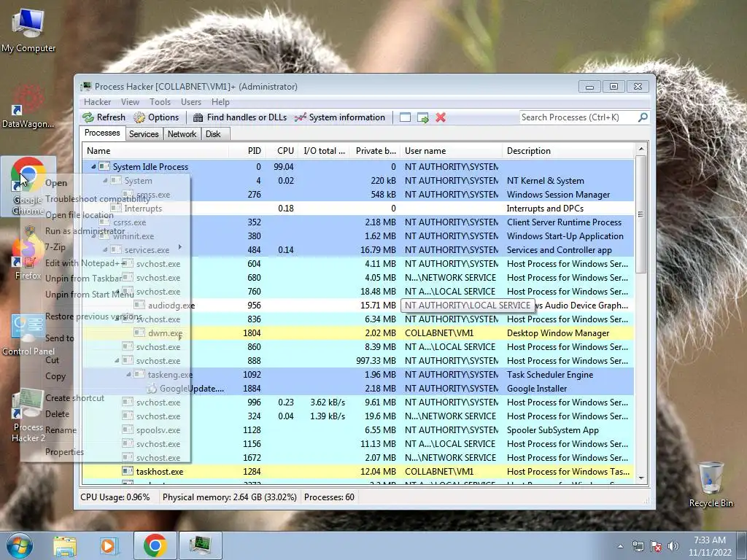Click the process list vertical scrollbar thumb
The image size is (747, 560).
[641, 214]
